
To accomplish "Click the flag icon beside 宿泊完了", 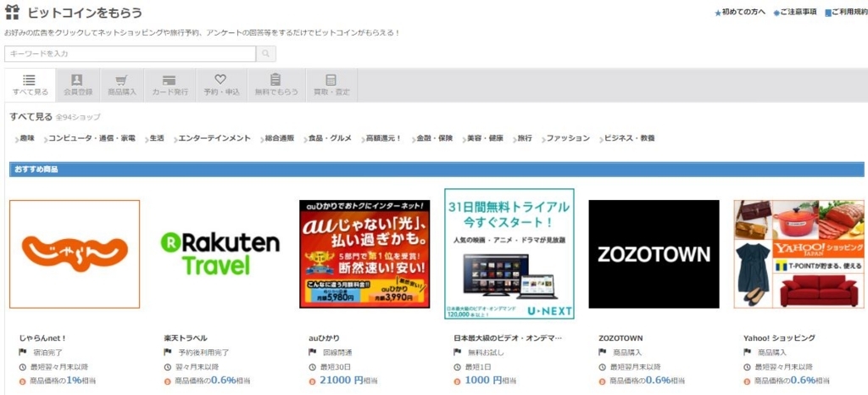I will point(23,352).
